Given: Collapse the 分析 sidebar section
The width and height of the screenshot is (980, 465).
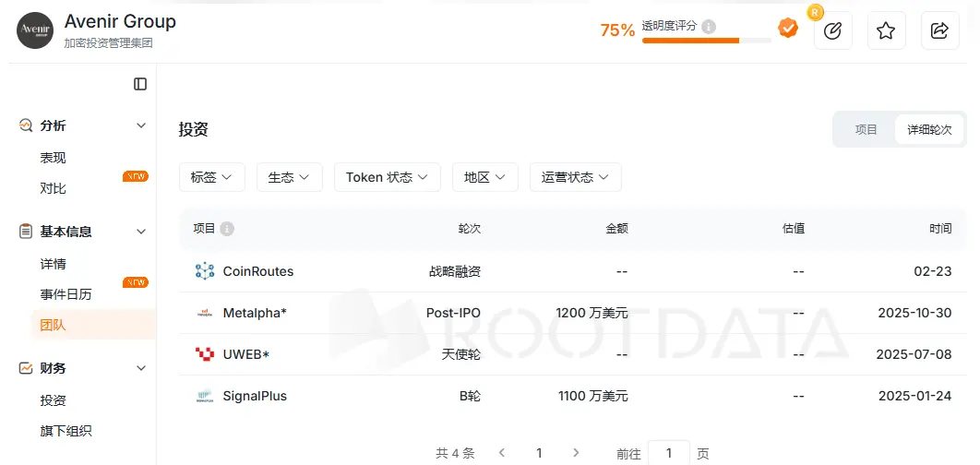Looking at the screenshot, I should (x=141, y=125).
